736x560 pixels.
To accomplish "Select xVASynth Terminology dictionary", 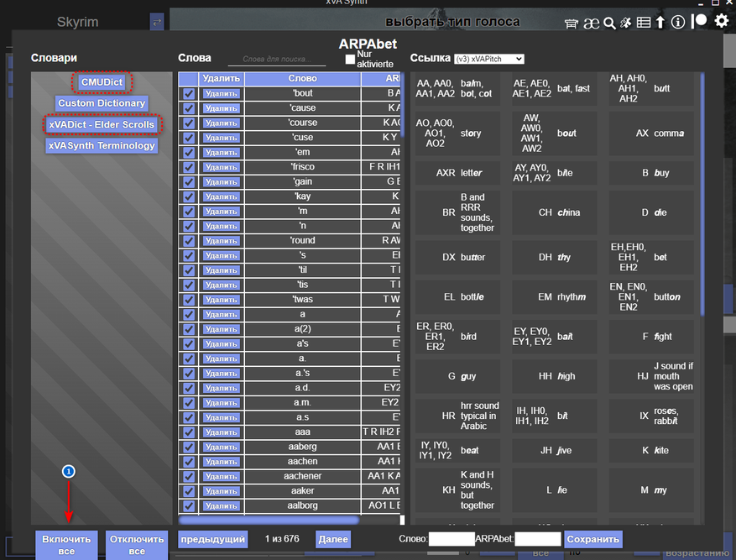I will (x=102, y=145).
